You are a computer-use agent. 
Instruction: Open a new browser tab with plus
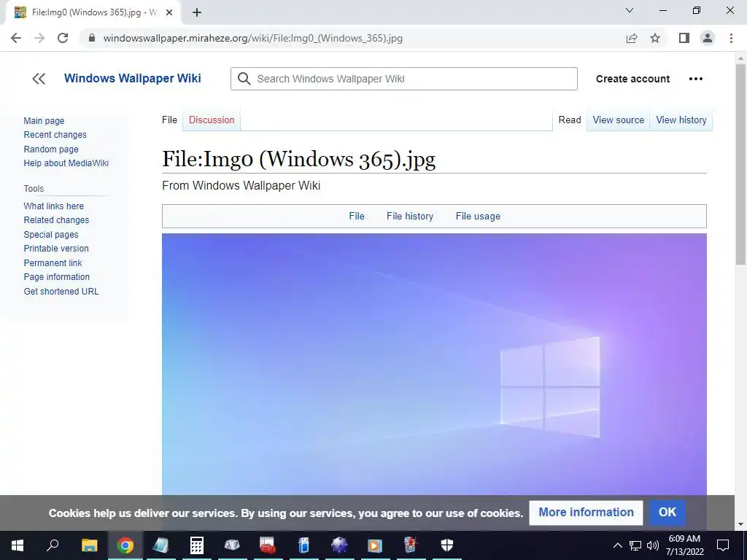[x=197, y=13]
